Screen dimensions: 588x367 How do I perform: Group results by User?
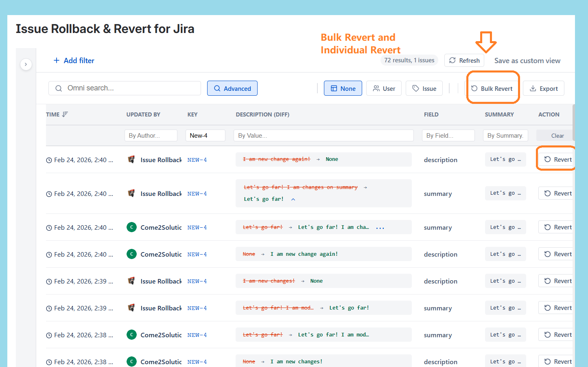[384, 88]
